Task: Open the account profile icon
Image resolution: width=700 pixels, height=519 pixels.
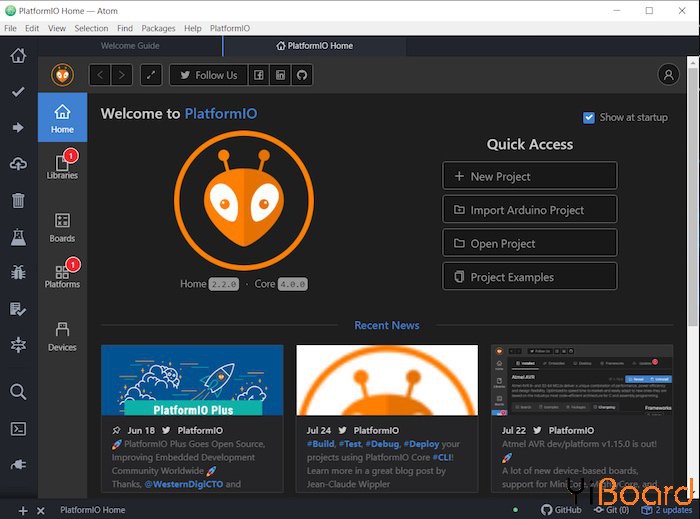Action: tap(668, 75)
